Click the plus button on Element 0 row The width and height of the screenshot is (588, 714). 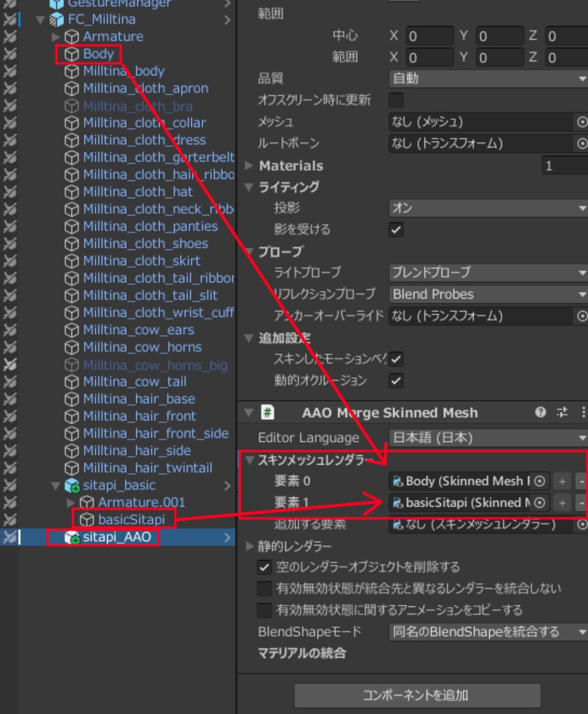tap(562, 481)
